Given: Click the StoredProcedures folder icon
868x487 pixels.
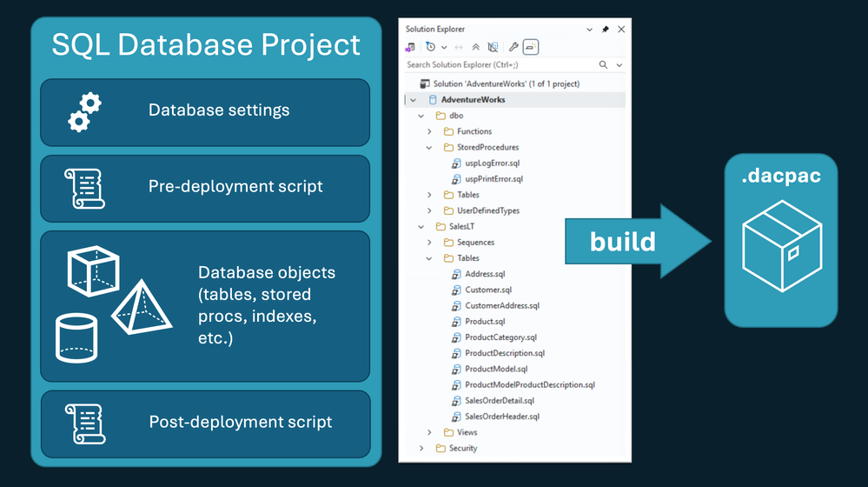Looking at the screenshot, I should 449,147.
